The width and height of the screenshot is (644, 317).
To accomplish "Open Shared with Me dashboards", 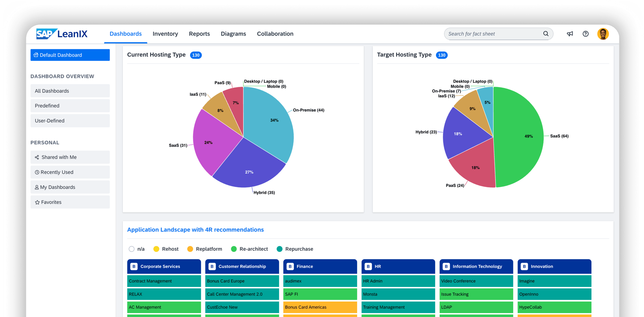I will point(70,157).
